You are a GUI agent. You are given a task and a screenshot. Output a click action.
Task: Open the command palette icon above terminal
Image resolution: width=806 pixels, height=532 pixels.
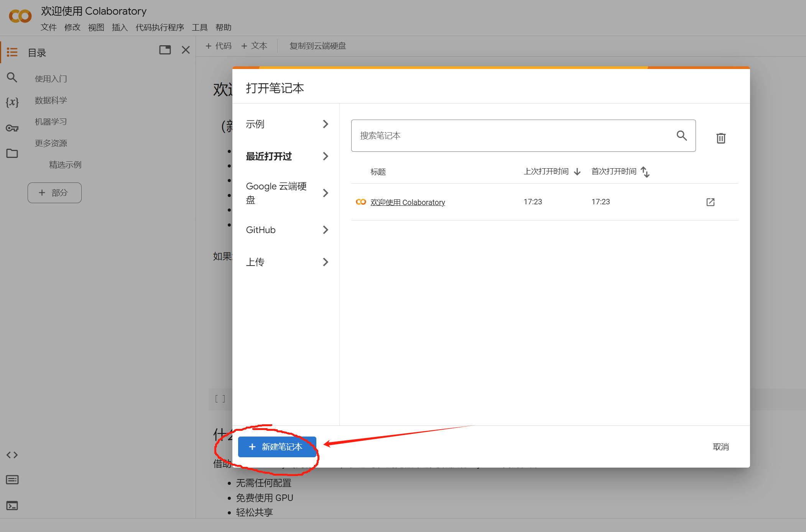tap(12, 479)
